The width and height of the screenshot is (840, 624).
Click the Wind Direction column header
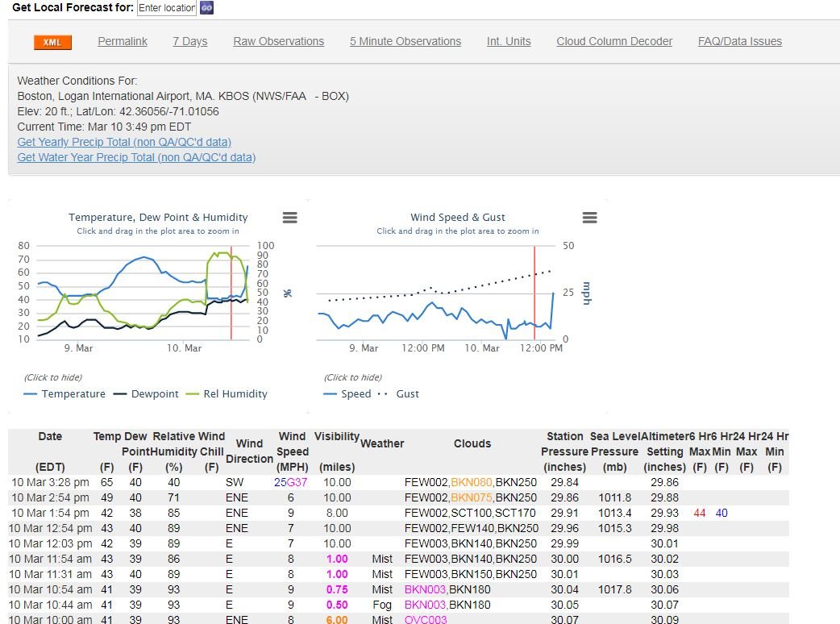[x=250, y=451]
